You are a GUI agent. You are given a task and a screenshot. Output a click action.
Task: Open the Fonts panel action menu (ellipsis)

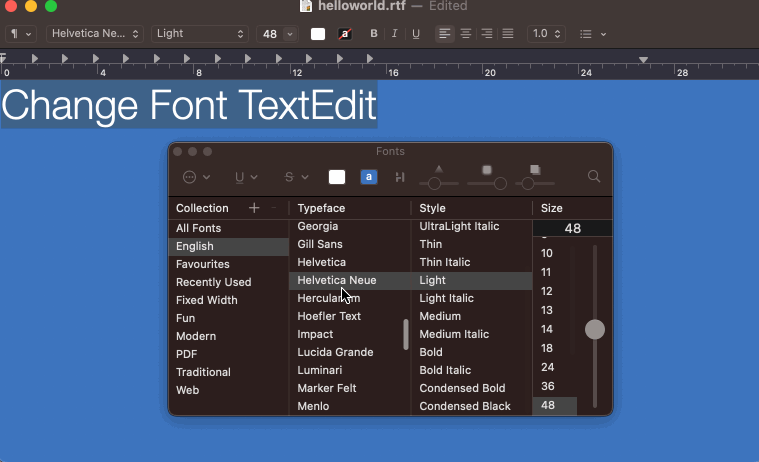(196, 177)
